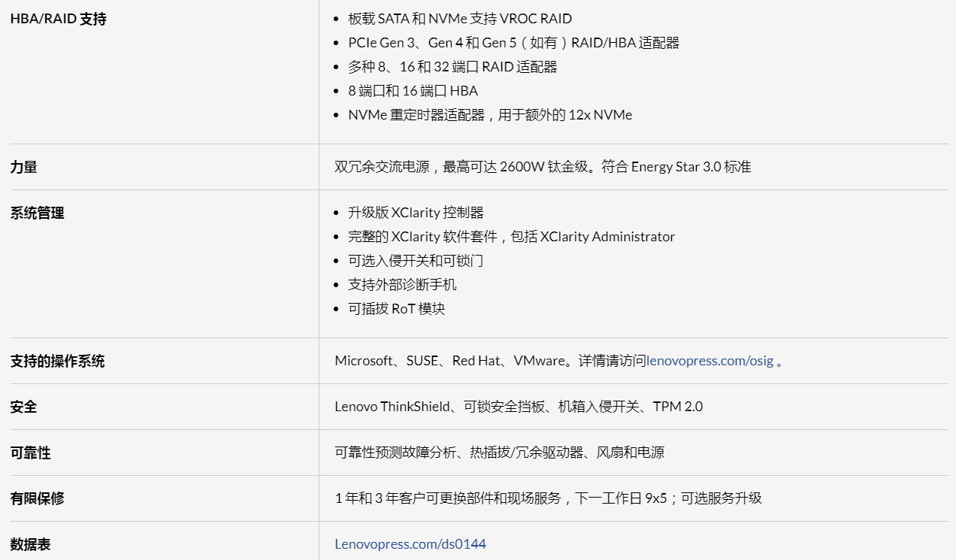Open the Lenovopress.com/ds0144 datasheet link
The height and width of the screenshot is (560, 956).
410,543
